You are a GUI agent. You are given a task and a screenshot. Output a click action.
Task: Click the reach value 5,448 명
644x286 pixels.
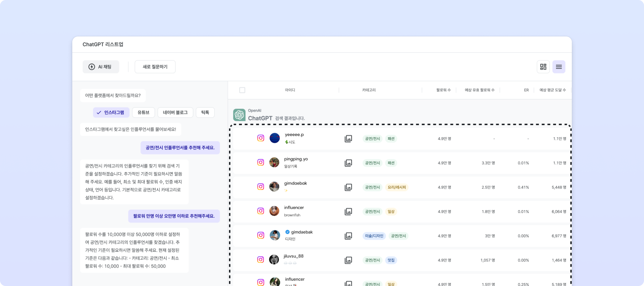point(559,187)
